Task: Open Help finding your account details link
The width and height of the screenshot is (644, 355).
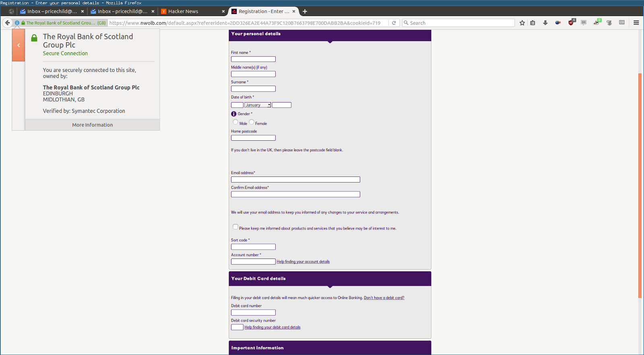Action: 303,262
